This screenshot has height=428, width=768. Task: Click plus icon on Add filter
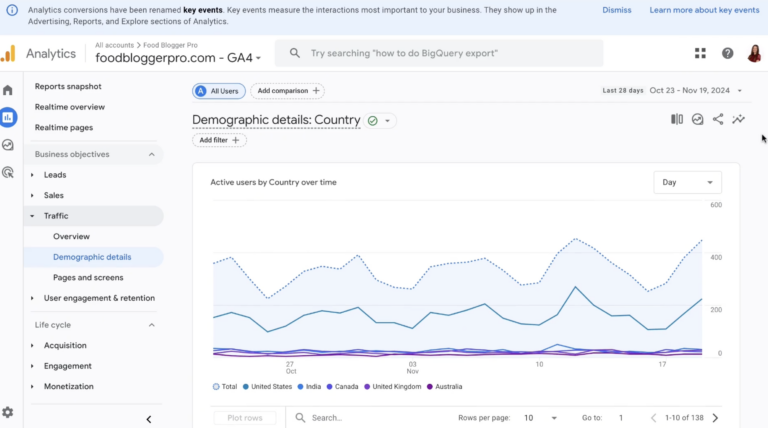(x=236, y=140)
